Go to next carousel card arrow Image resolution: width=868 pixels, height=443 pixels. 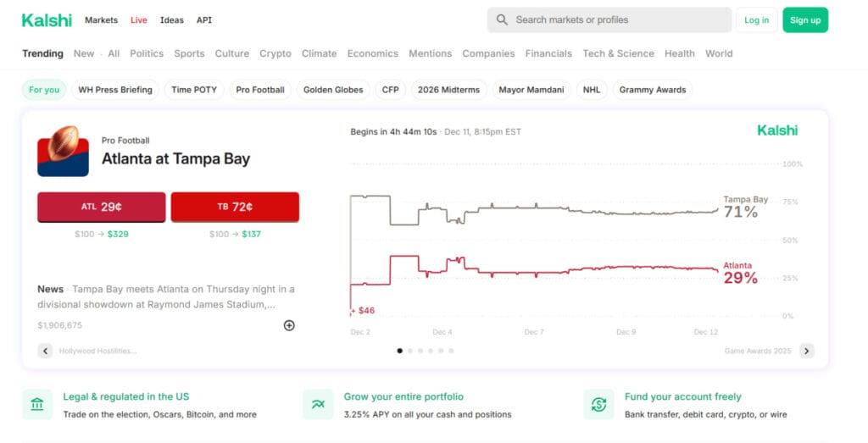coord(806,351)
